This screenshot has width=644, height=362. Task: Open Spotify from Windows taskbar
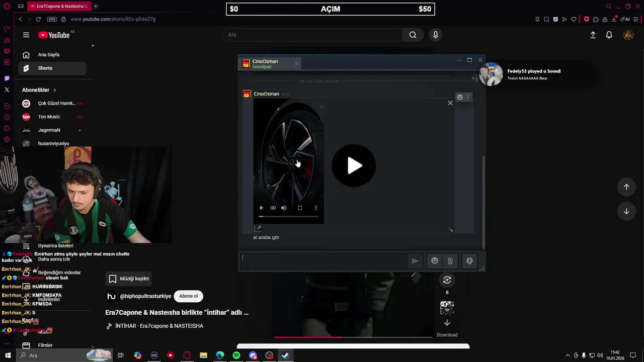[236, 355]
